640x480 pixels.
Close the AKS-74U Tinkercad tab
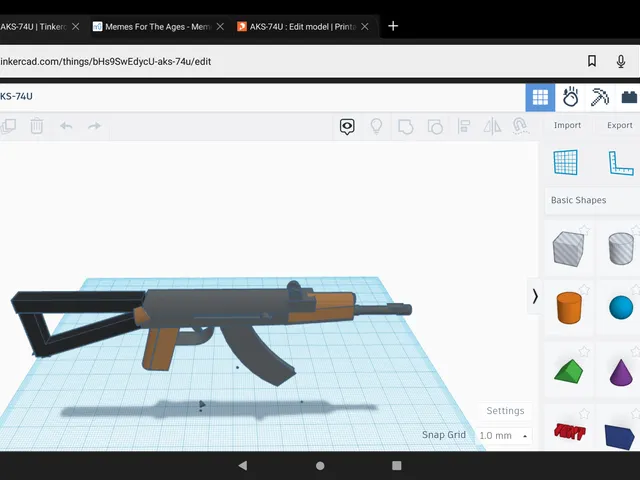click(x=76, y=27)
